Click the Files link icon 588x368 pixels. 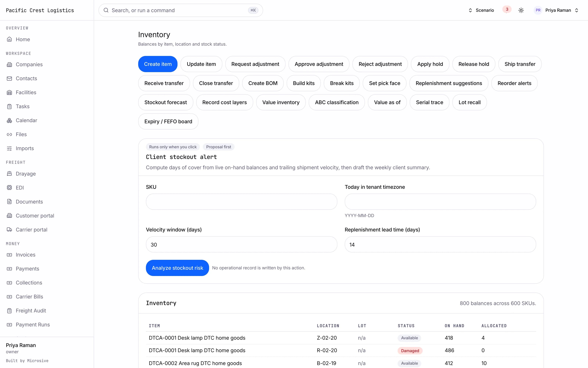tap(9, 134)
